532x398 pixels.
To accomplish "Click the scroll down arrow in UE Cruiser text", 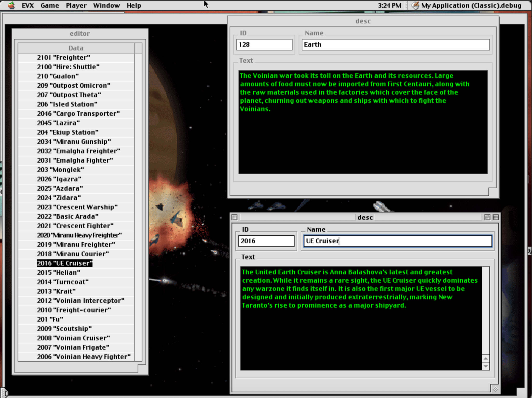I will click(486, 366).
